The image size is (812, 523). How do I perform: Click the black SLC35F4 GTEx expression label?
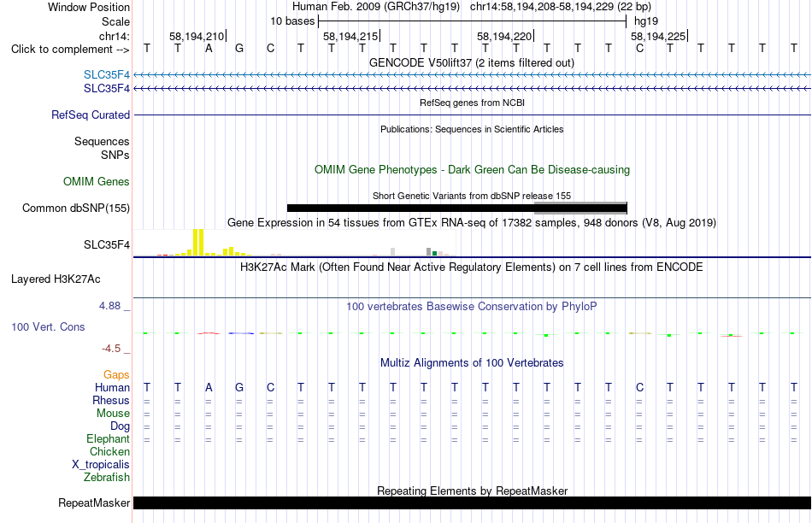point(107,245)
